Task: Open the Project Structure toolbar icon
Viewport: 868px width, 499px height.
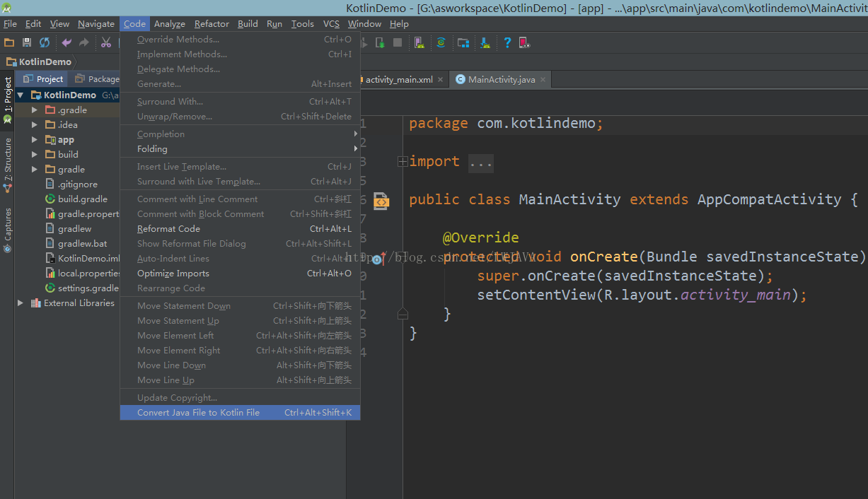Action: coord(463,43)
